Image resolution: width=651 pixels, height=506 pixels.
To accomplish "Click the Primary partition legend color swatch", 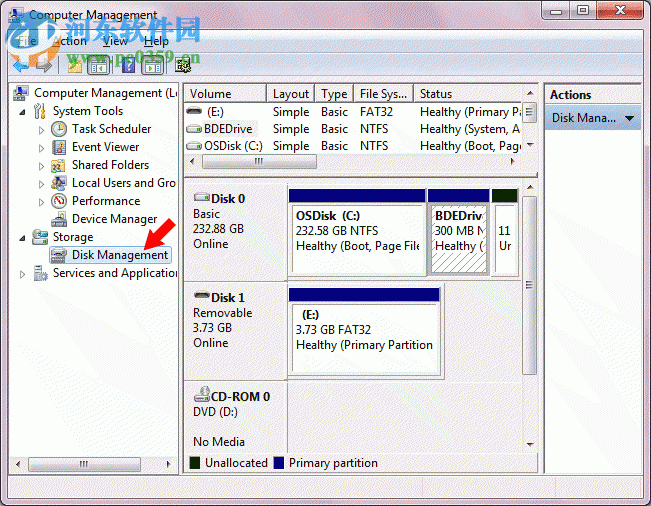I will click(279, 463).
